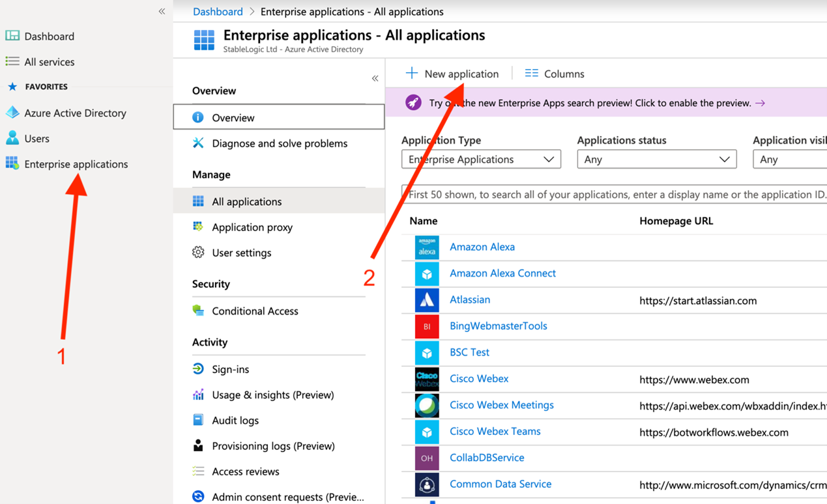Collapse the left portal sidebar
The height and width of the screenshot is (504, 827).
[x=162, y=11]
